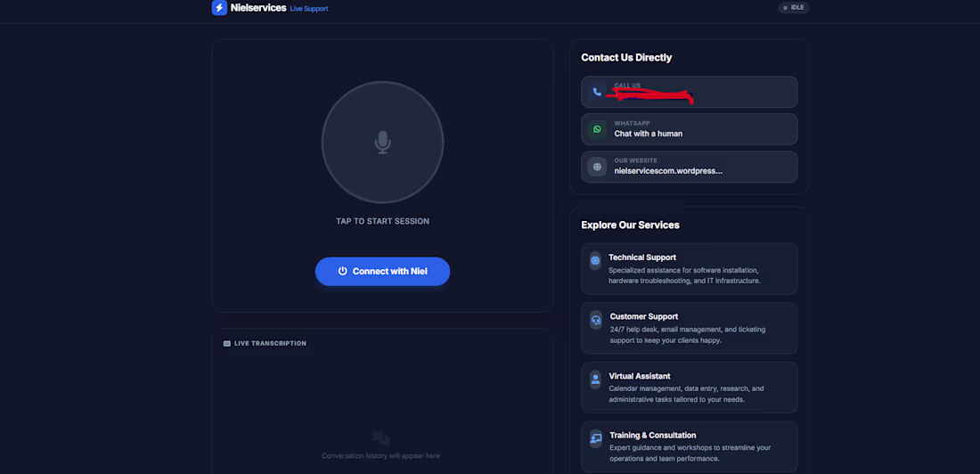The width and height of the screenshot is (980, 474).
Task: Click the WHATSAPP label
Action: pyautogui.click(x=632, y=123)
